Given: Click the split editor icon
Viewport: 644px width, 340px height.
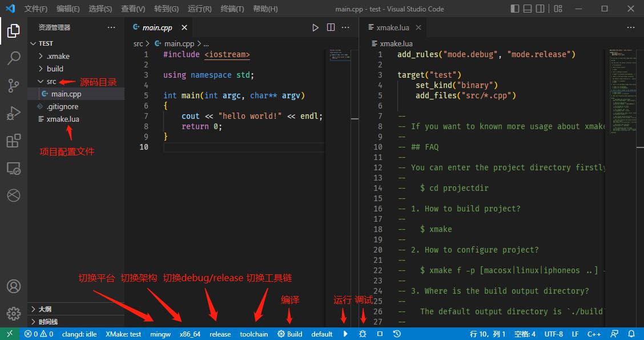Looking at the screenshot, I should tap(331, 27).
